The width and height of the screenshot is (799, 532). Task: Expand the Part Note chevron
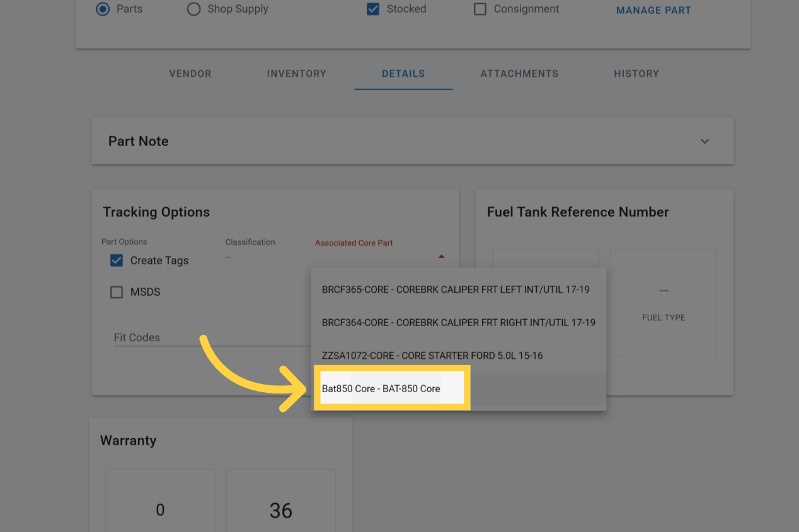tap(704, 141)
